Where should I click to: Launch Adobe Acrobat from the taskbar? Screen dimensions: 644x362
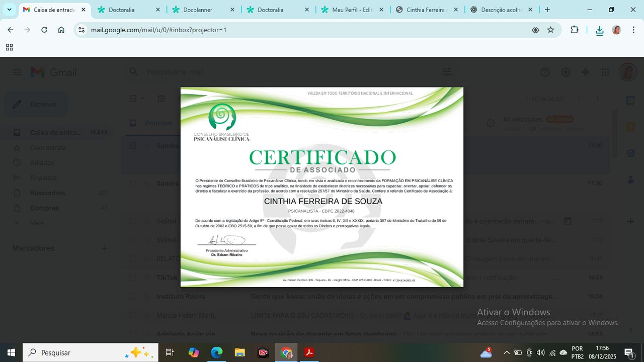(309, 352)
